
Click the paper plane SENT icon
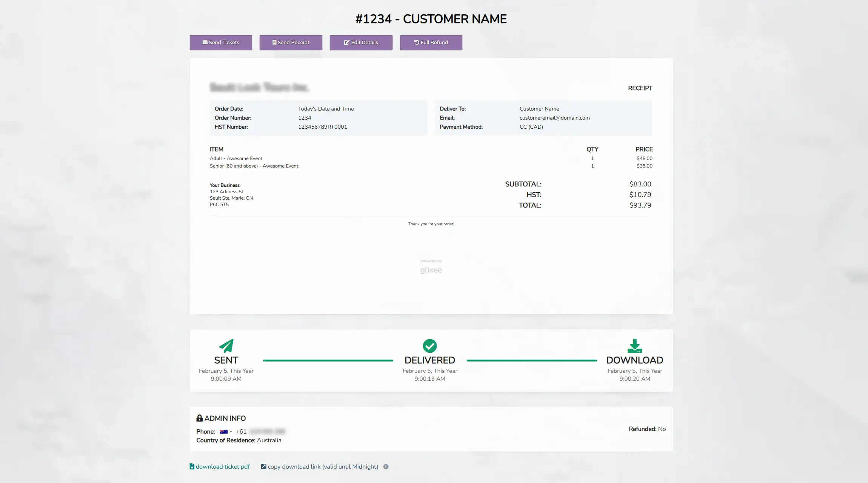226,346
